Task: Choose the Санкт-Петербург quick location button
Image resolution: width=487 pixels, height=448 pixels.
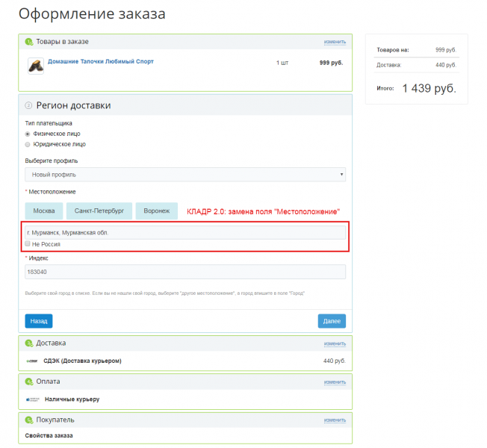Action: pos(99,211)
